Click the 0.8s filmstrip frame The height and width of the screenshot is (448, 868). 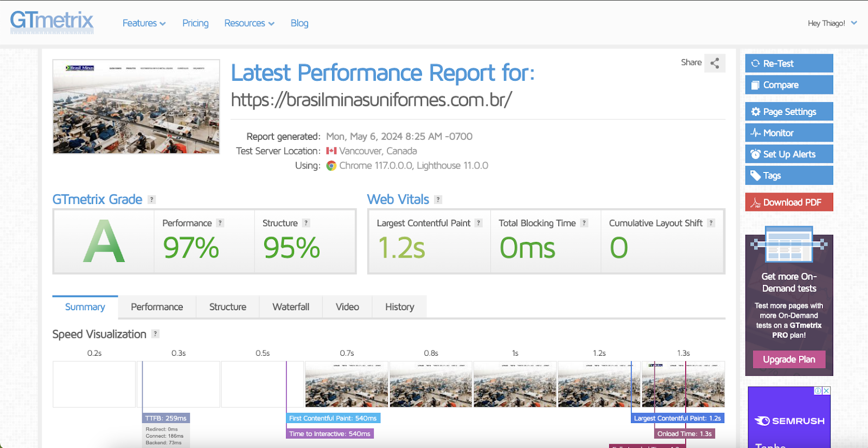pos(431,385)
